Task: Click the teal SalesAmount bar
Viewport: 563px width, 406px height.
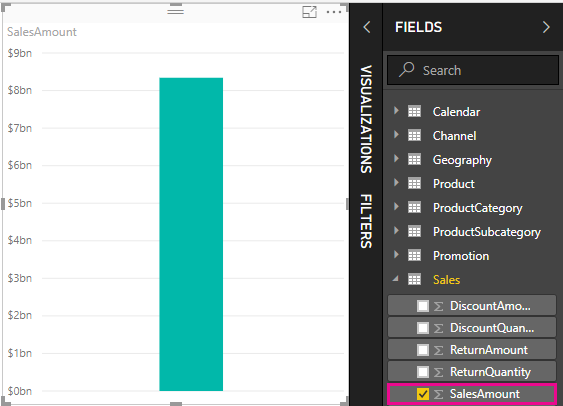Action: pos(191,234)
